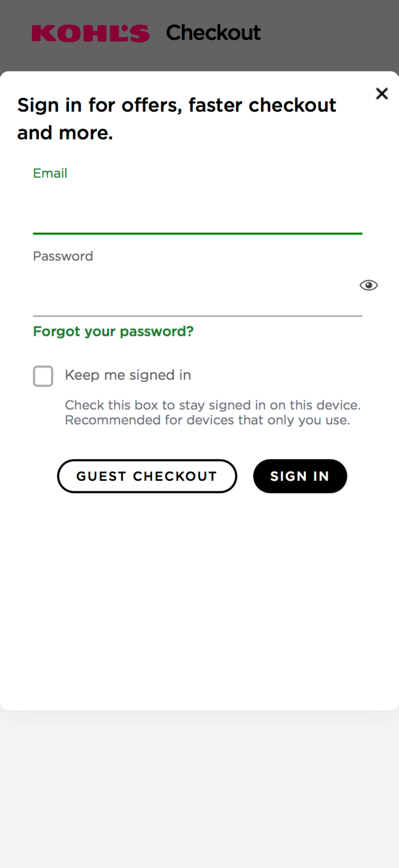Choose GUEST CHECKOUT to continue without account
The image size is (399, 868).
click(147, 476)
